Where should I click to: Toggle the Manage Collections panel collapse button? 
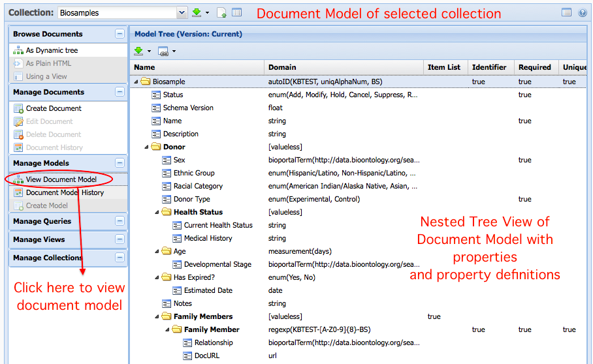click(x=120, y=257)
